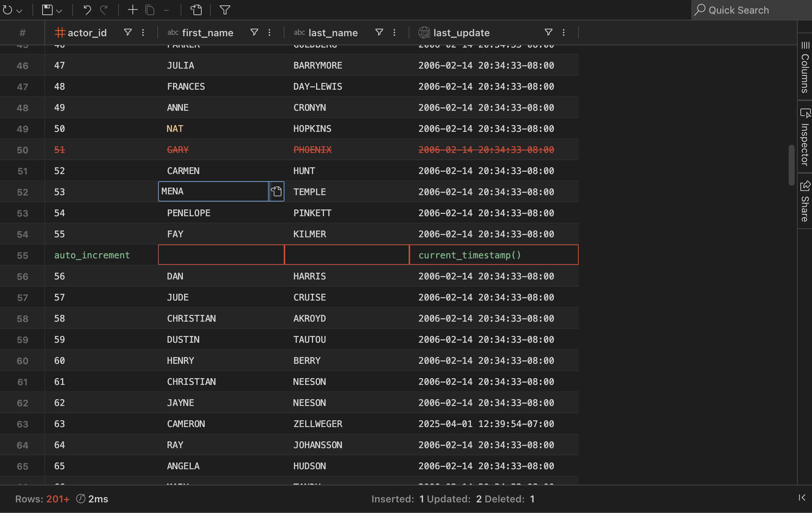Select the DUSTIN cell
The height and width of the screenshot is (513, 812).
pyautogui.click(x=221, y=339)
